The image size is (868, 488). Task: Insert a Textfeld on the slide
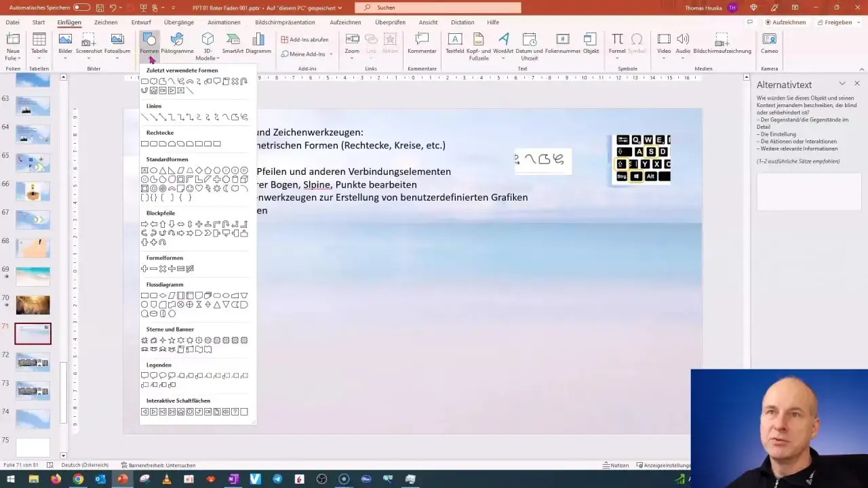click(454, 43)
